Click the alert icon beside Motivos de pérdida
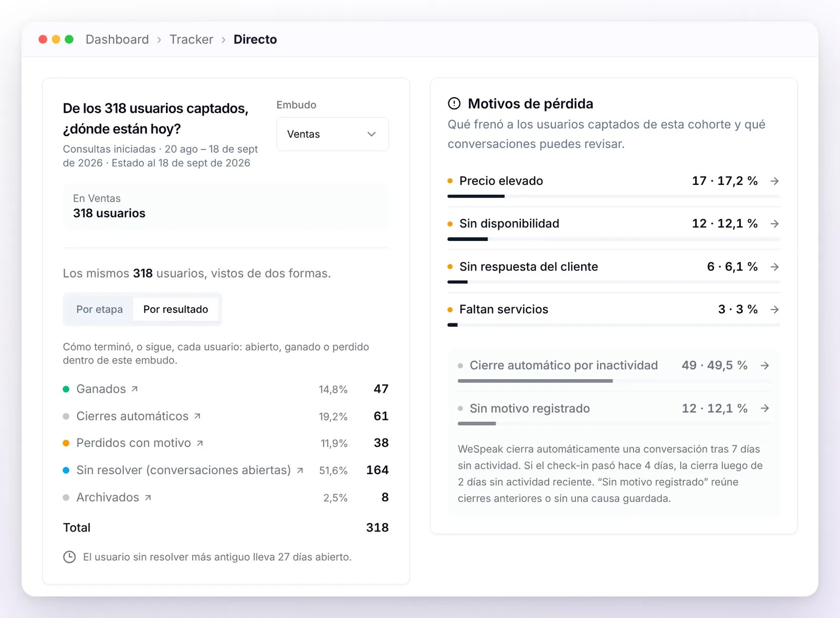 point(454,103)
